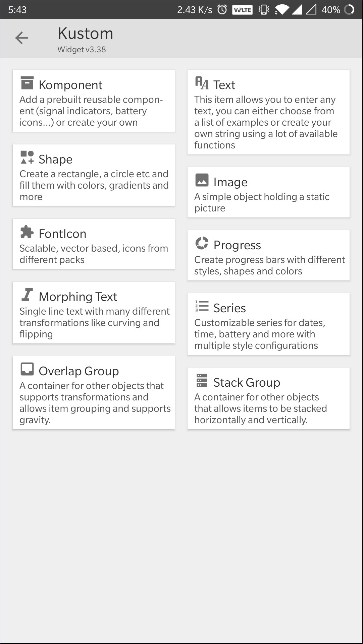This screenshot has height=644, width=363.
Task: Tap the FontIcon puzzle piece icon
Action: click(27, 232)
